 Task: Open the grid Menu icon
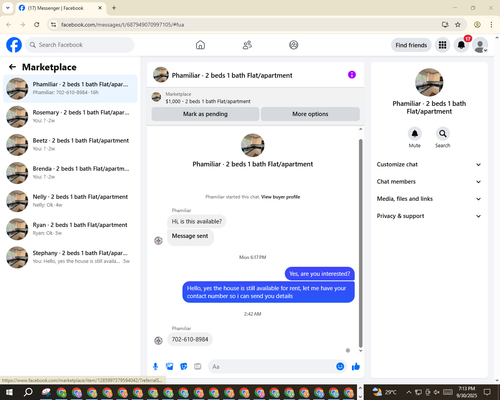442,45
